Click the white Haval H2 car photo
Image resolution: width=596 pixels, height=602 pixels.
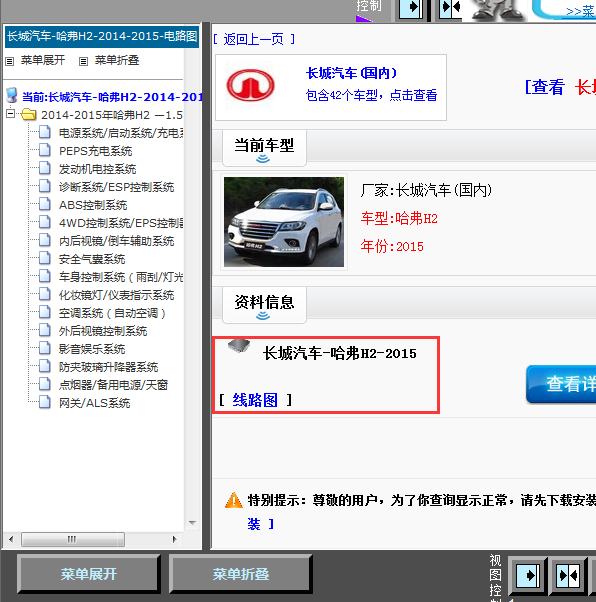coord(284,222)
